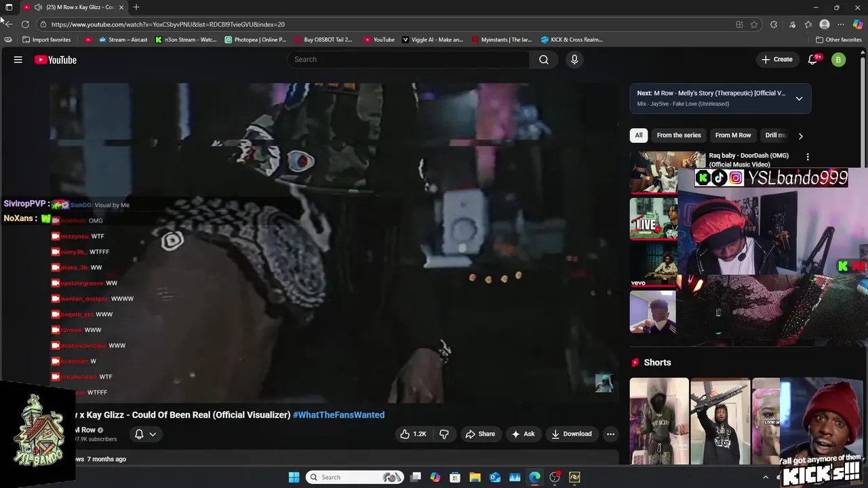Open YouTube notifications bell in header
868x488 pixels.
tap(813, 60)
